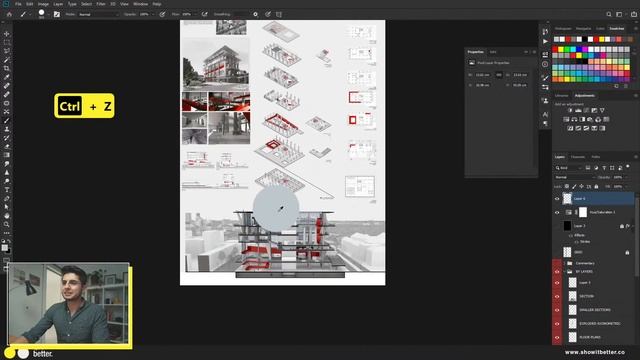Expand the Commentary group

pyautogui.click(x=565, y=263)
